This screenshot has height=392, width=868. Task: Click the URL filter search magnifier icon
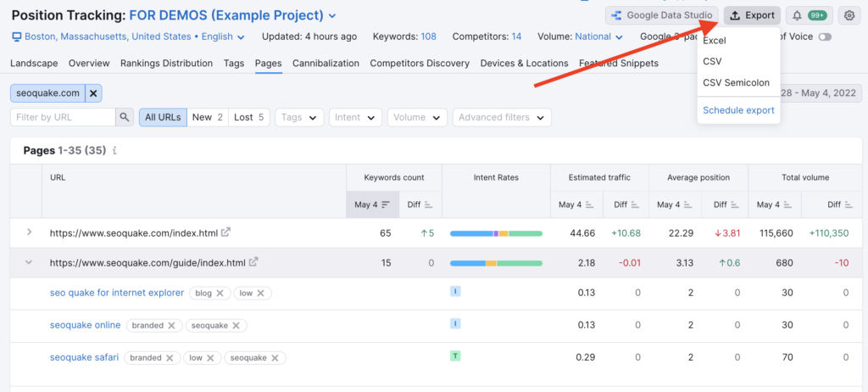[125, 117]
